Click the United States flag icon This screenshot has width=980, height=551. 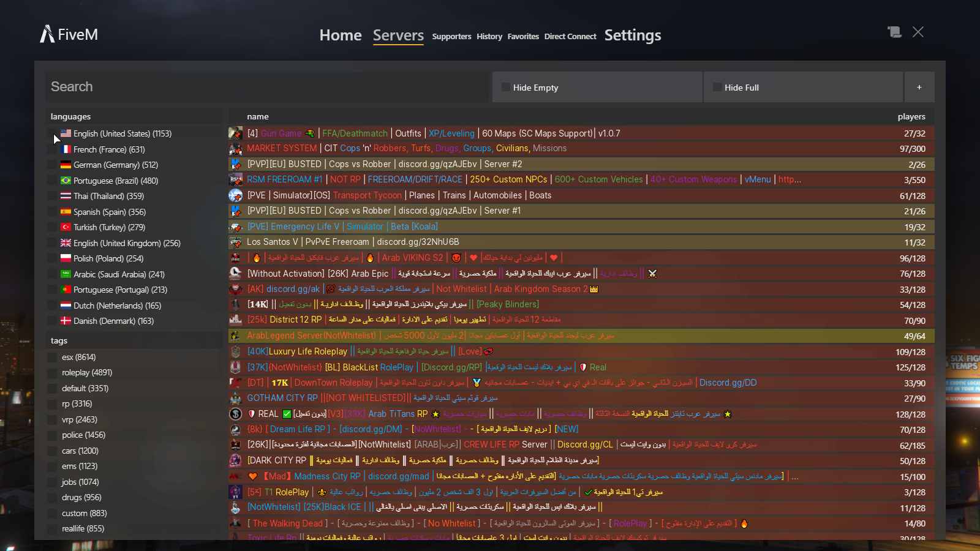[65, 133]
